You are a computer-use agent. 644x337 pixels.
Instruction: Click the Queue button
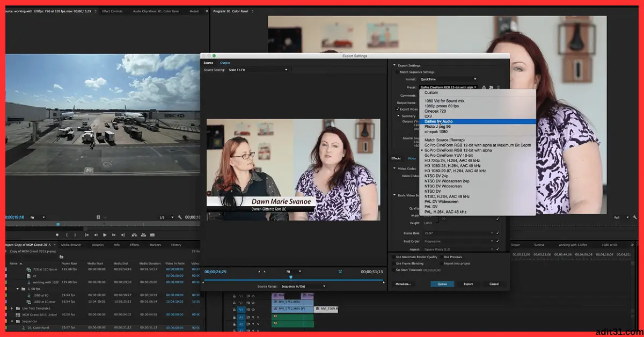(442, 284)
